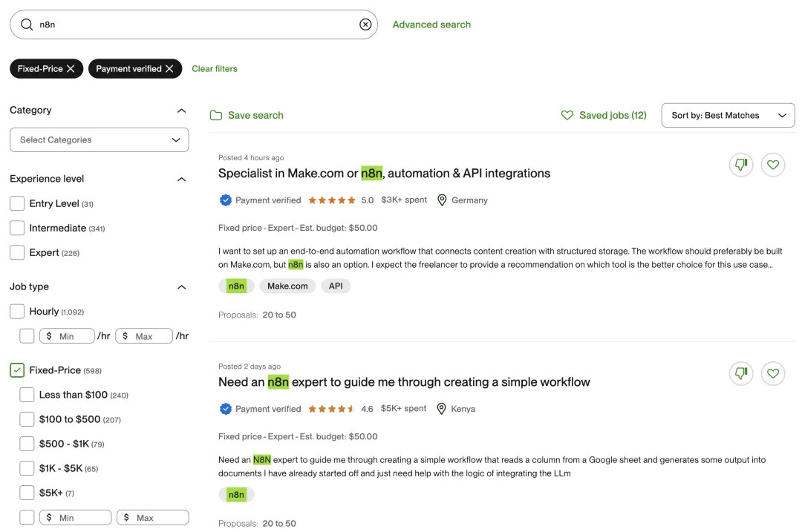Uncheck the Fixed-Price checkbox
The image size is (802, 532).
[17, 370]
